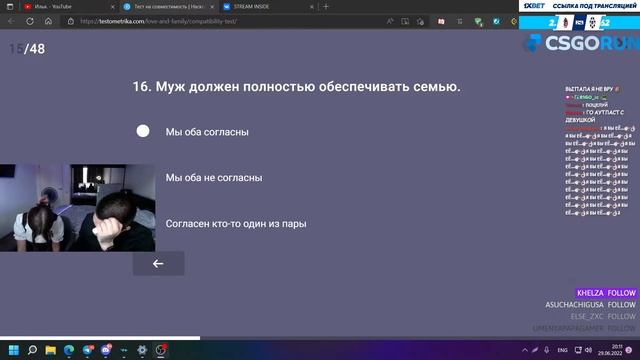Close the 'Тест на совместимость' tab
This screenshot has width=640, height=360.
tap(212, 7)
